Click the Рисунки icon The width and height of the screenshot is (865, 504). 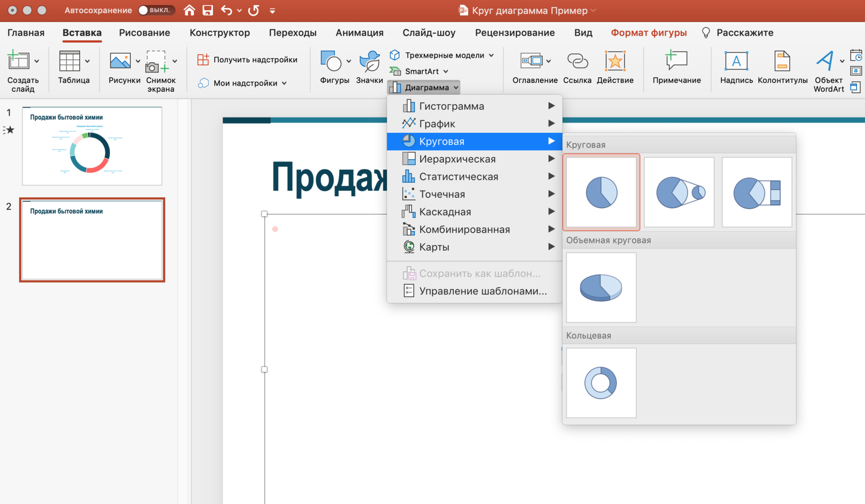[120, 61]
